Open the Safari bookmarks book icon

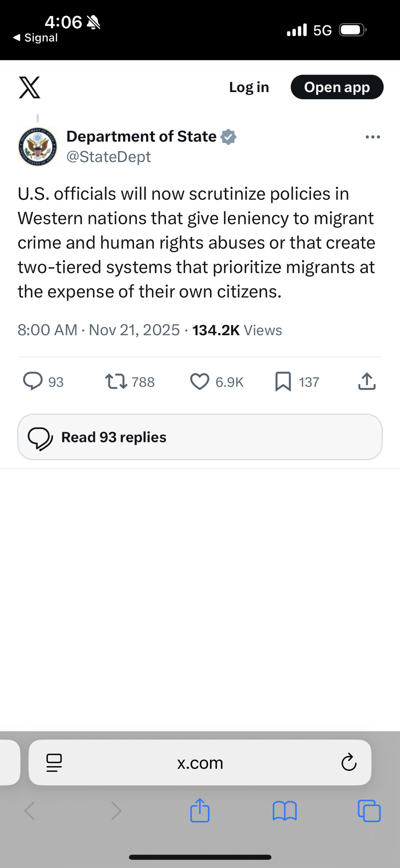pos(285,810)
